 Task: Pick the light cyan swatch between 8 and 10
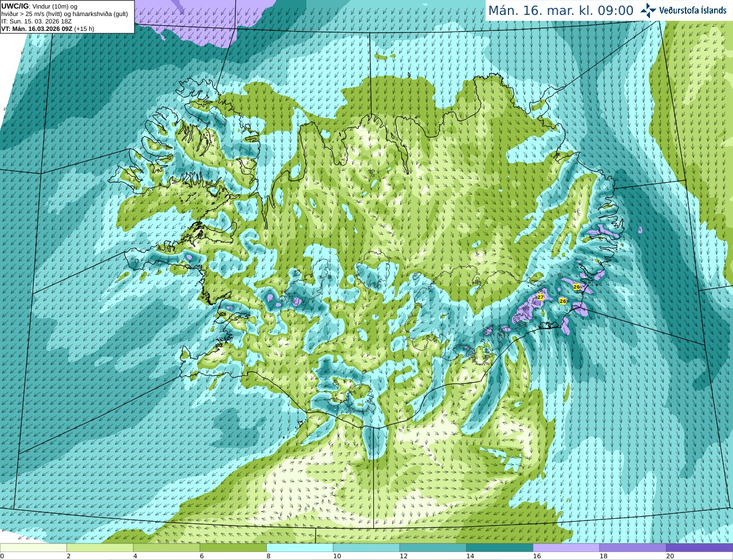point(299,547)
